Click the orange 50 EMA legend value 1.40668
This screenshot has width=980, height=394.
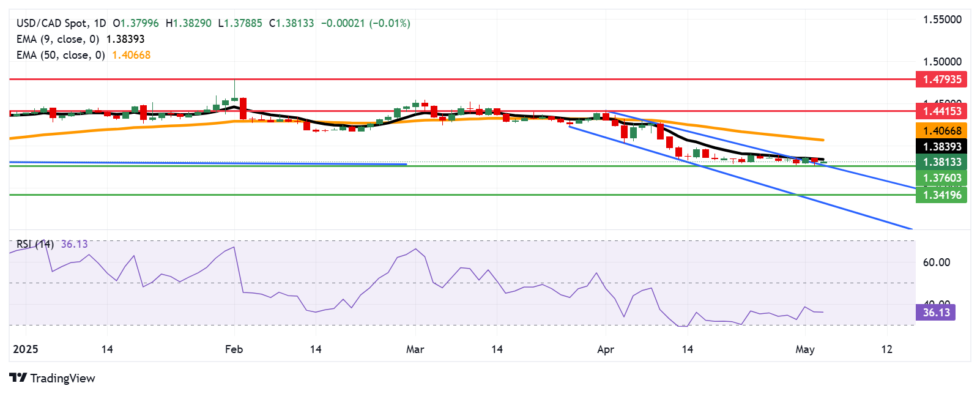click(131, 55)
